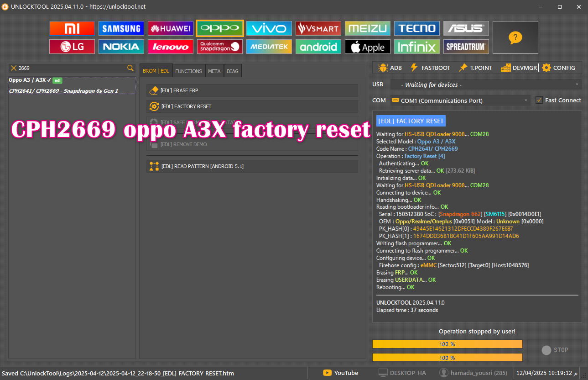The height and width of the screenshot is (380, 588).
Task: Click the CPH2641/ CPH2669 Snapdragon 6s Gen 1 row
Action: point(63,91)
